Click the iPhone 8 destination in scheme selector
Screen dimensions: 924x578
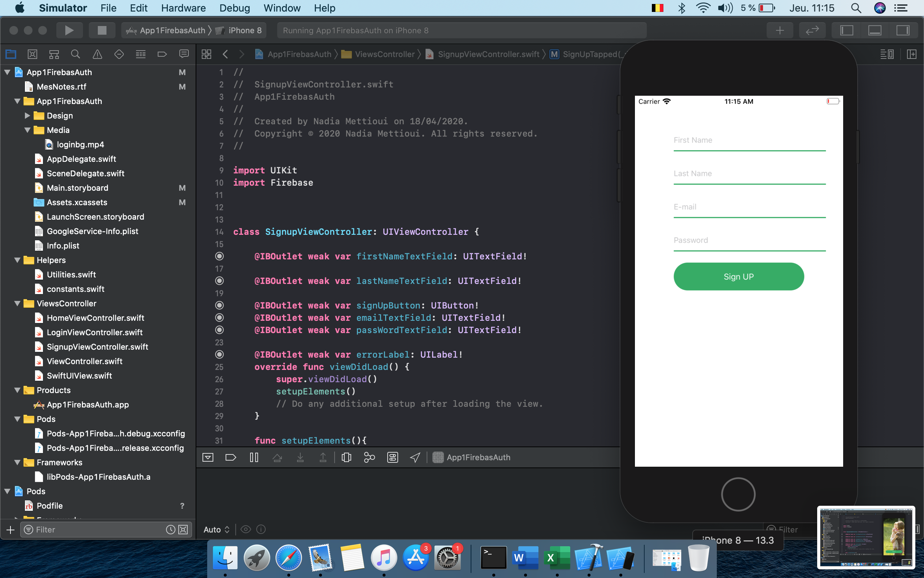point(239,30)
